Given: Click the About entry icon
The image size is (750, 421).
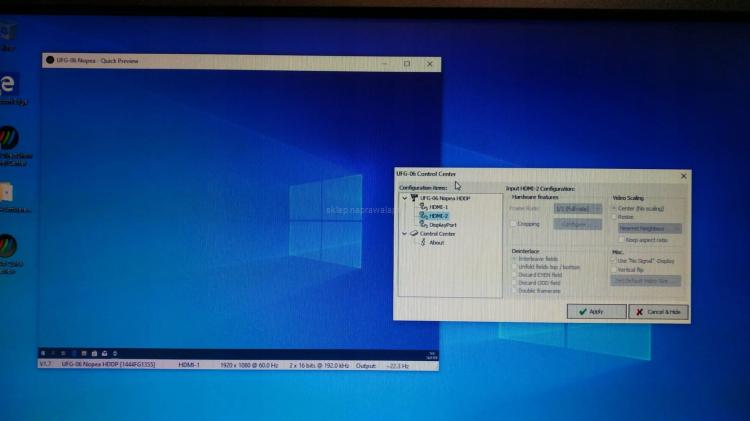Looking at the screenshot, I should pyautogui.click(x=423, y=243).
